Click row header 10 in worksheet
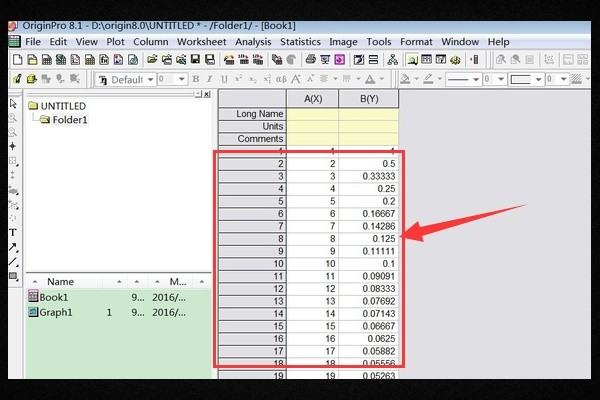The image size is (600, 400). click(x=253, y=264)
